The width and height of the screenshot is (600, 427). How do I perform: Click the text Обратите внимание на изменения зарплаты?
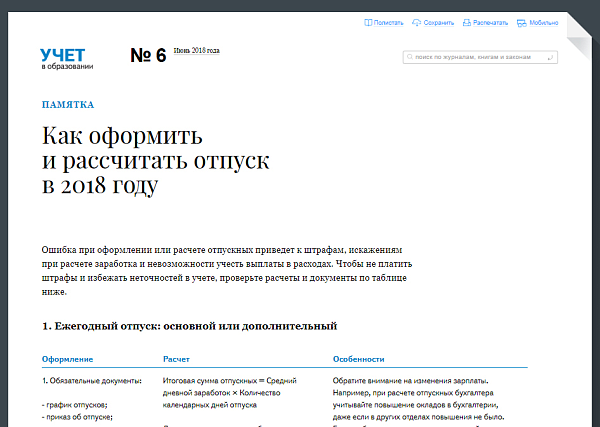pyautogui.click(x=410, y=381)
